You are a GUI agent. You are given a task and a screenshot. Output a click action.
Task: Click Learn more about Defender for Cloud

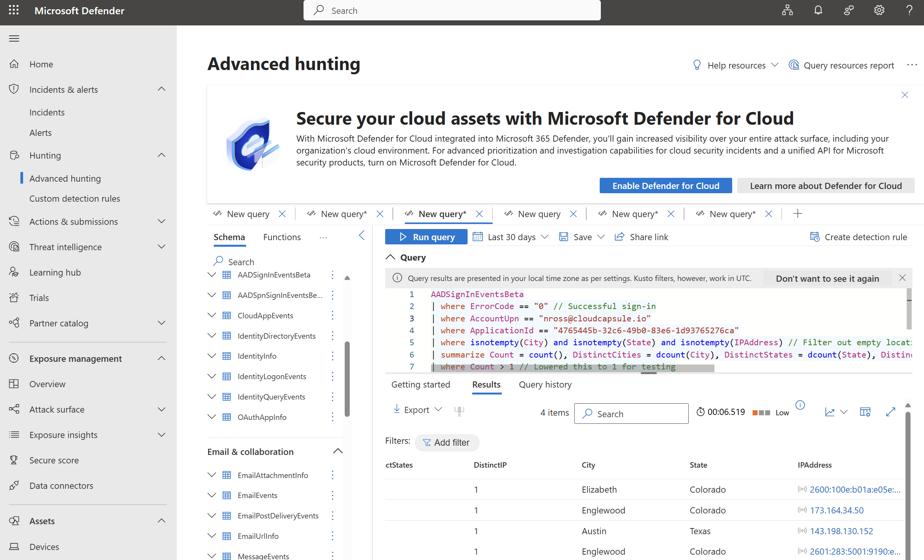coord(826,186)
